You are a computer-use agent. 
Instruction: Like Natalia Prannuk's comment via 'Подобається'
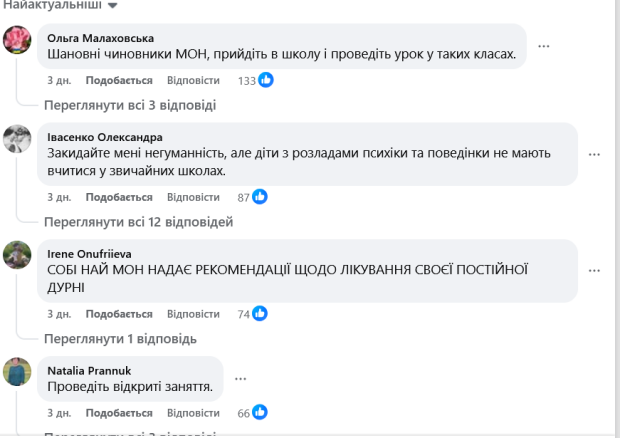119,412
